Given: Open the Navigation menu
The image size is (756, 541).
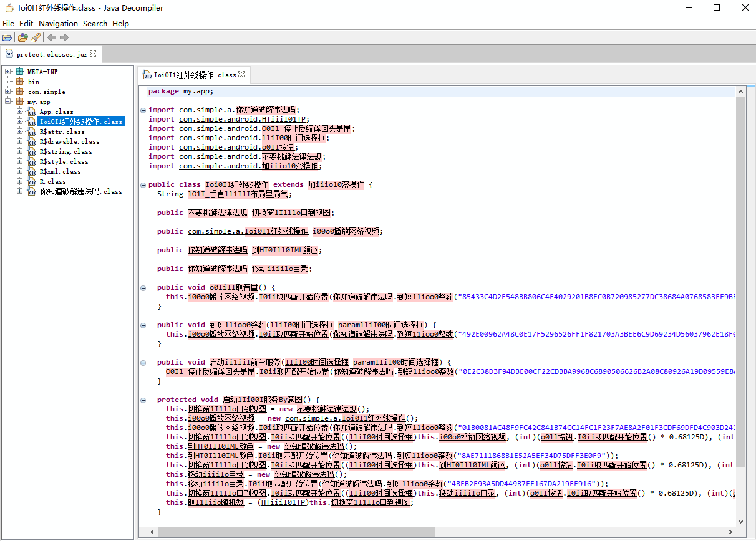Looking at the screenshot, I should tap(58, 23).
